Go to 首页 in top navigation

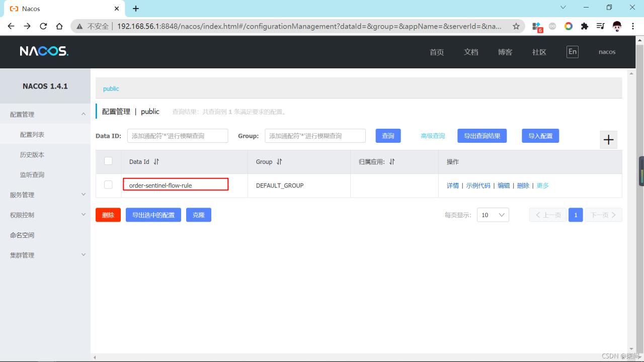point(437,52)
